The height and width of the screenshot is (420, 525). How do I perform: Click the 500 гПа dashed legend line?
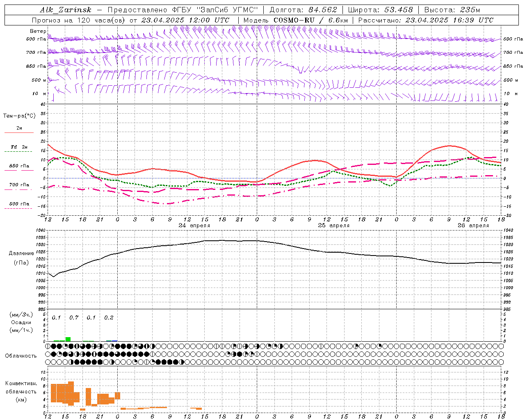tap(18, 208)
